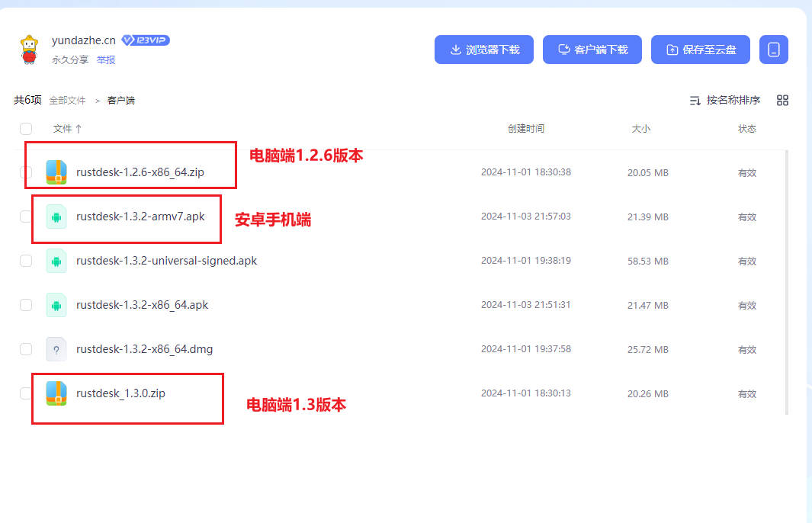Click the 浏览器下载 button
Viewport: 812px width, 523px height.
(x=483, y=50)
